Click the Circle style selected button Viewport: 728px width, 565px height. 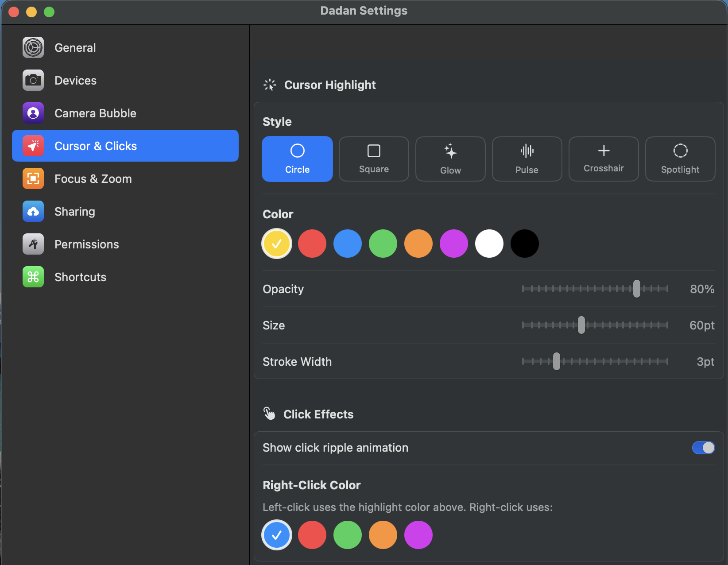point(297,159)
